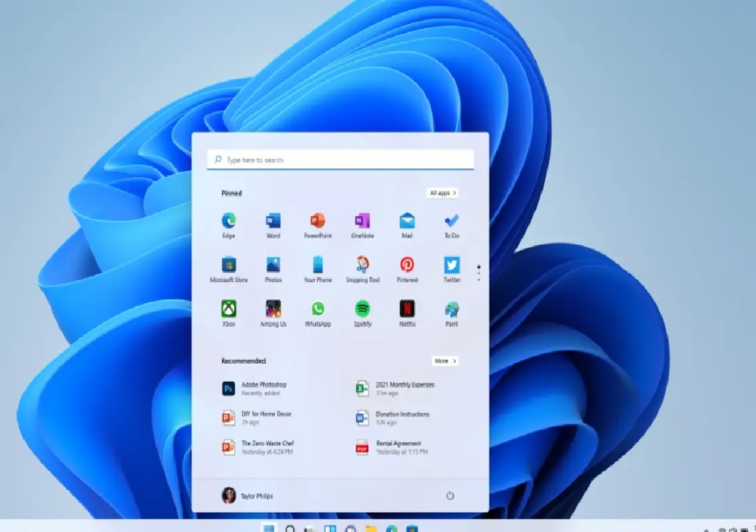756x532 pixels.
Task: Open The Zero-Waste Chef presentation
Action: pyautogui.click(x=258, y=447)
